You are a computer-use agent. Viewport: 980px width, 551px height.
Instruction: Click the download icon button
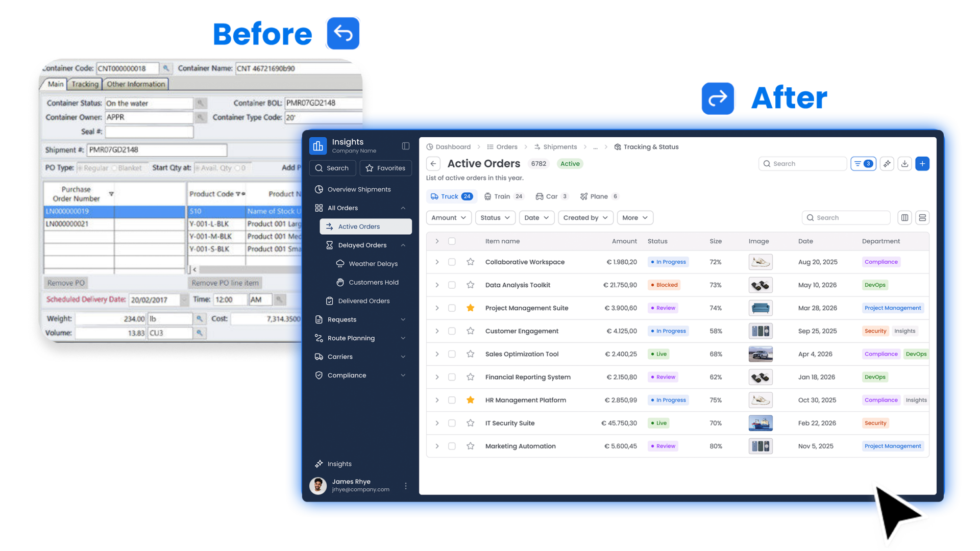tap(904, 164)
